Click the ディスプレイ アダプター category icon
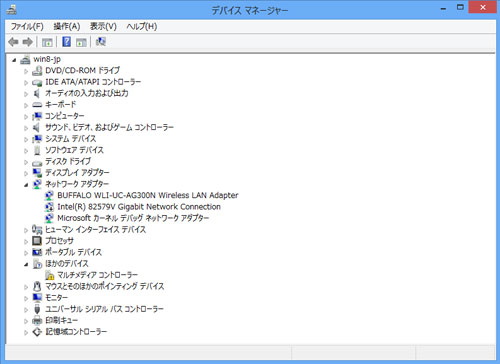Viewport: 500px width, 364px height. click(37, 173)
